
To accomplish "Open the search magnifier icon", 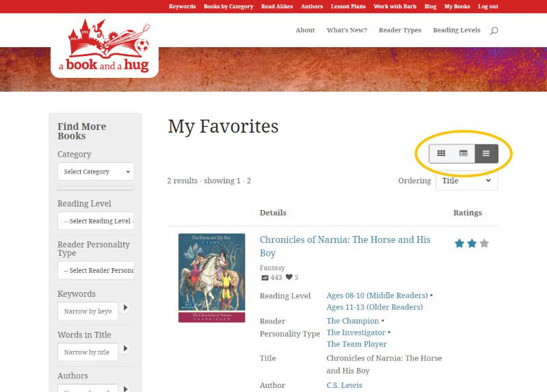I will (494, 31).
